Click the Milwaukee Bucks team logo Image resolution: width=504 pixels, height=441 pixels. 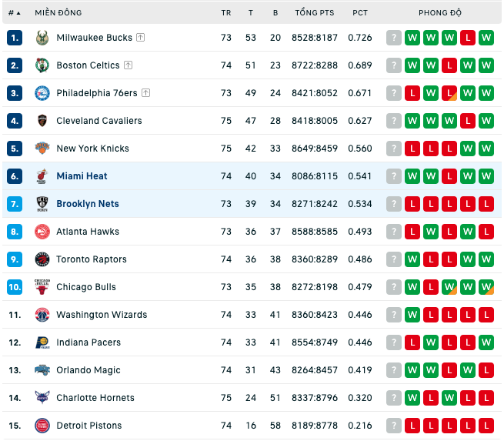point(42,38)
